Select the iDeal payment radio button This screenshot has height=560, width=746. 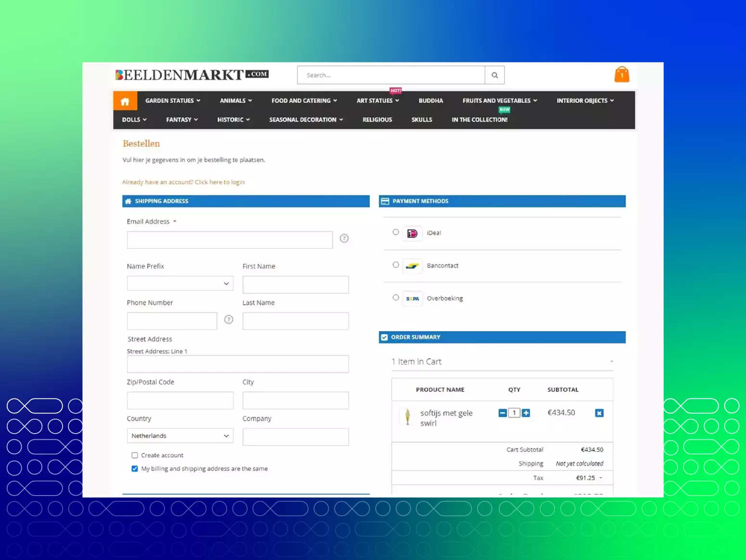(395, 232)
